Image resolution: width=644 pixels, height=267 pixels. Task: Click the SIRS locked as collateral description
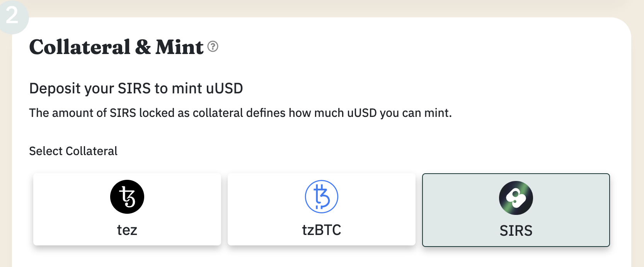pos(240,113)
